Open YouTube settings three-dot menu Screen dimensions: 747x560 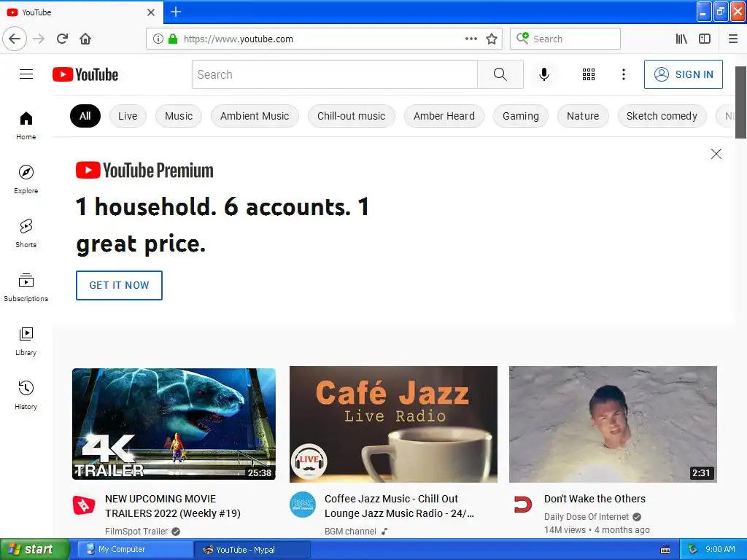pos(623,74)
